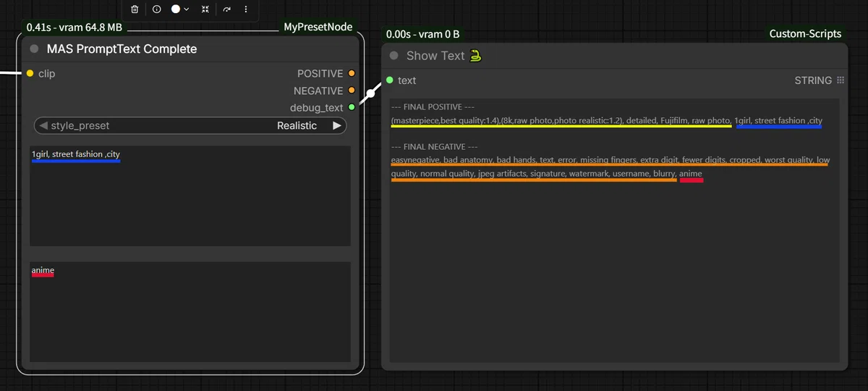Click the NEGATIVE orange output socket
The height and width of the screenshot is (391, 868).
click(x=352, y=91)
